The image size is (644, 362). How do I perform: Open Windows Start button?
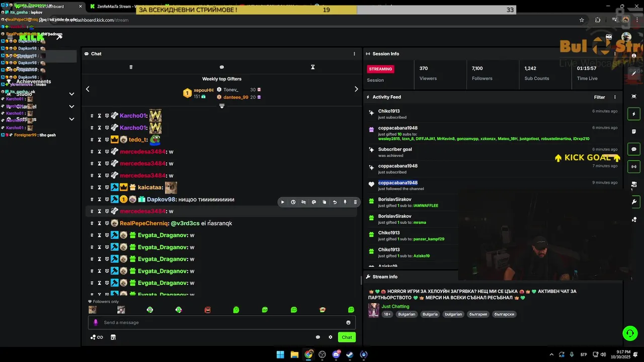(280, 354)
